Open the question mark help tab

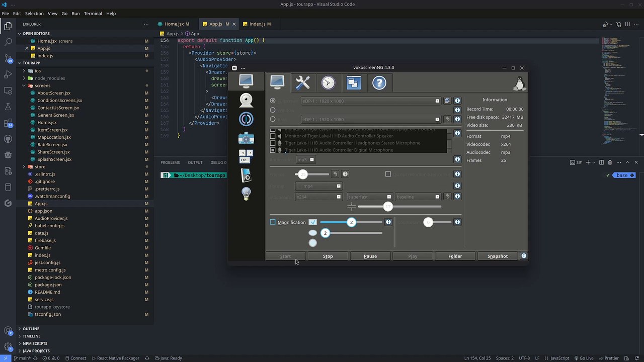tap(379, 83)
